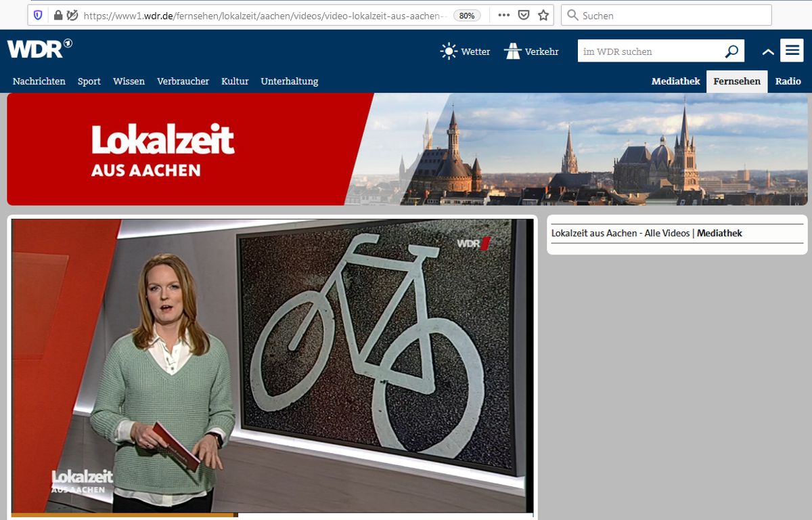812x520 pixels.
Task: Go to the WDR home logo
Action: 39,49
